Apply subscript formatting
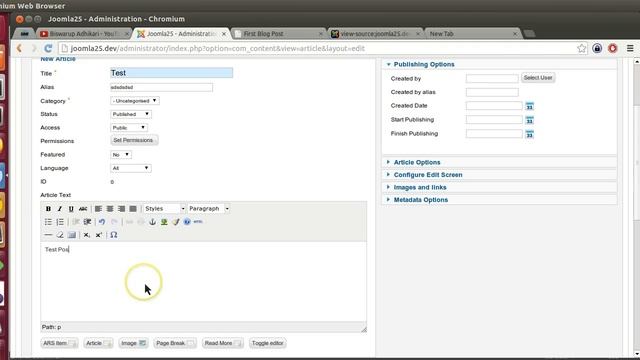This screenshot has width=640, height=360. tap(87, 235)
